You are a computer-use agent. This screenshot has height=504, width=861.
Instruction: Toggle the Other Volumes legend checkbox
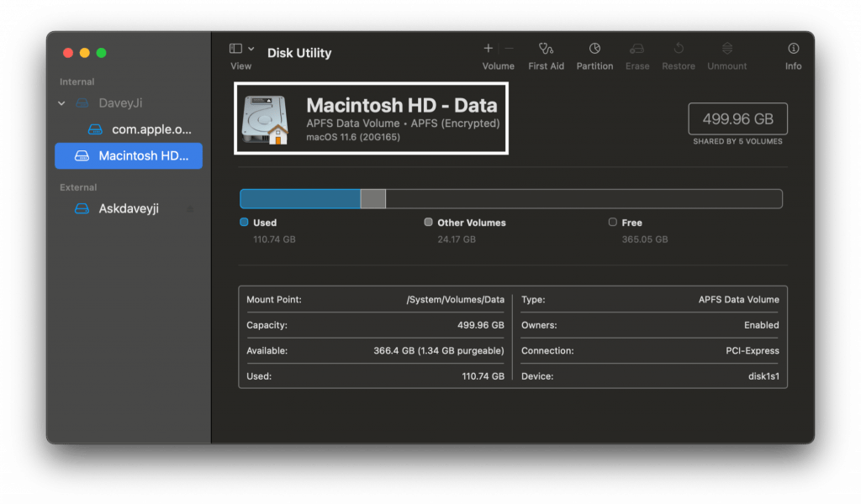tap(429, 223)
